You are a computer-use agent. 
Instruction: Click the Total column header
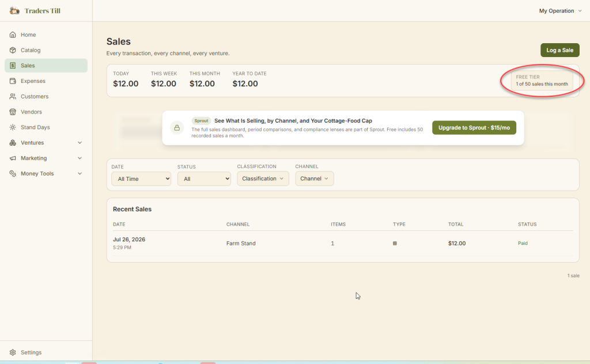click(456, 224)
